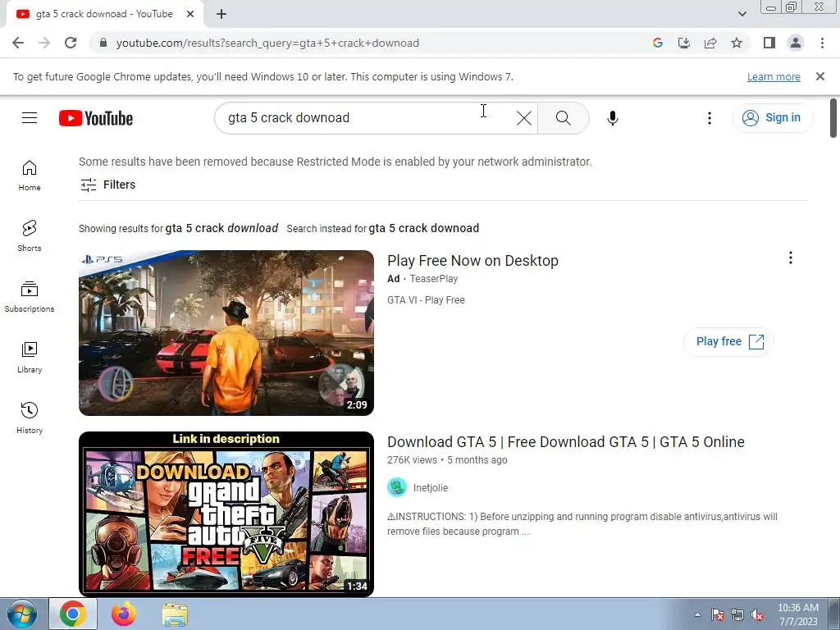Dismiss the Chrome update notification bar

click(820, 76)
